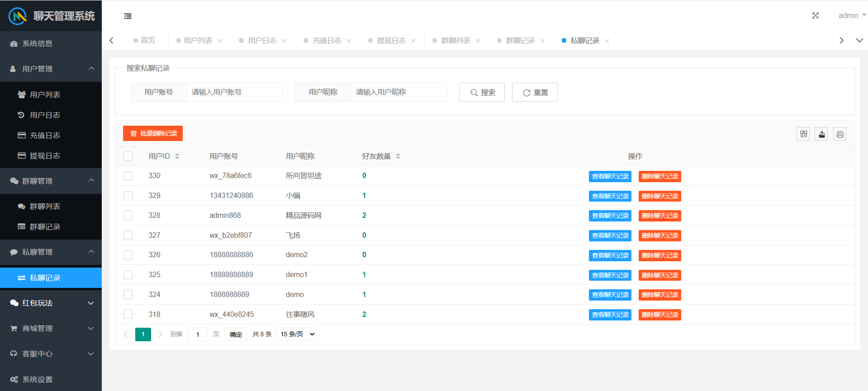Expand the 红包玩法 sidebar menu
This screenshot has height=391, width=868.
click(x=51, y=303)
